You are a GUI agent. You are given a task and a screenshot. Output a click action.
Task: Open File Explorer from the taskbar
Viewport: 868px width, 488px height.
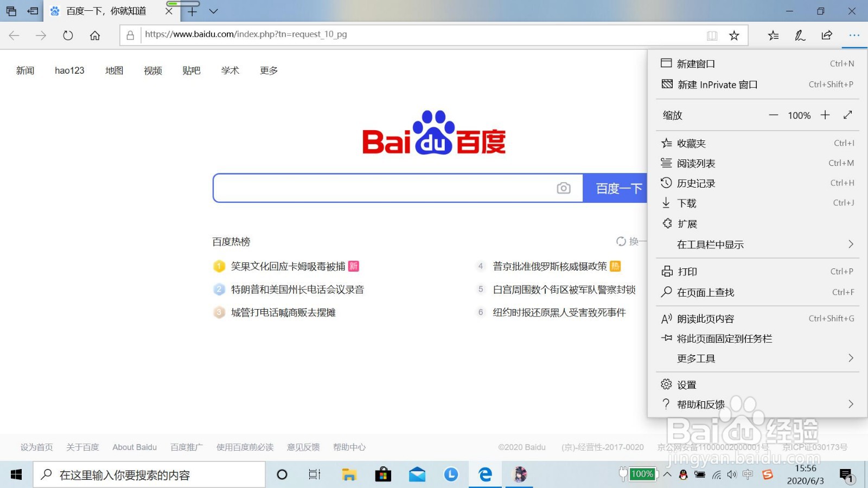349,475
